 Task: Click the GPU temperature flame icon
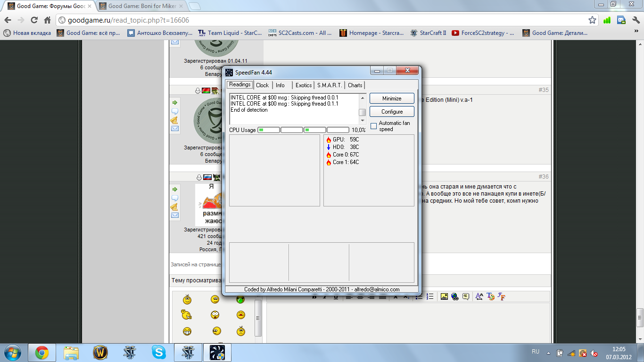tap(329, 140)
